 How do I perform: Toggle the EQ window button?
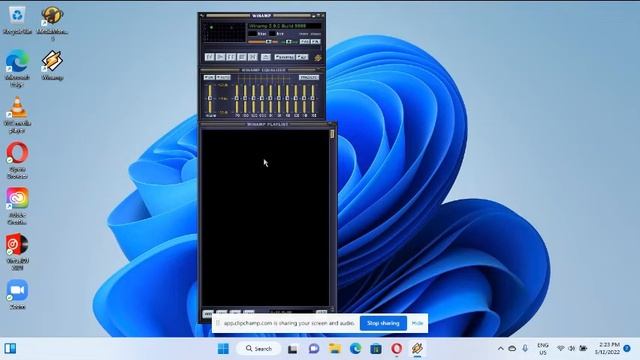coord(305,42)
